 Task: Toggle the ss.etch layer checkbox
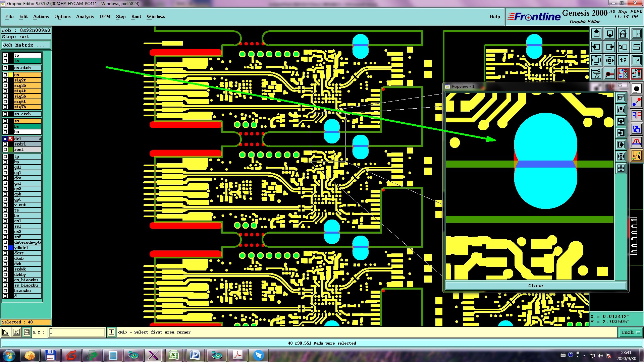click(5, 114)
